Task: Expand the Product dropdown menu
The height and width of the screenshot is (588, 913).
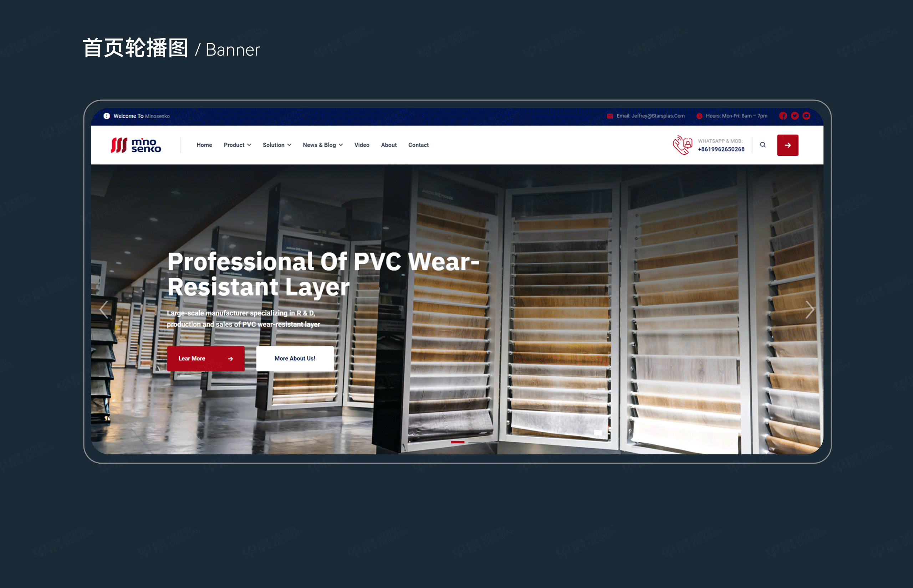Action: (237, 144)
